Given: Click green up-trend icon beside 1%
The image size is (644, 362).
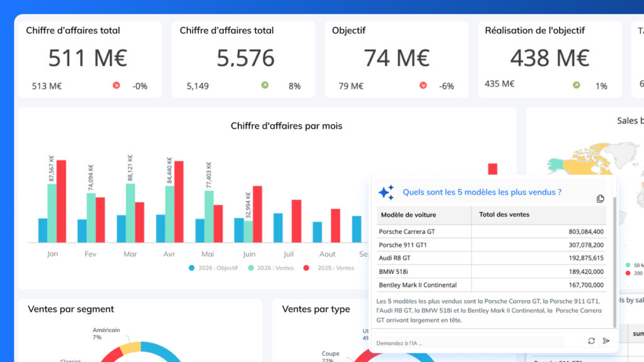Looking at the screenshot, I should tap(577, 85).
